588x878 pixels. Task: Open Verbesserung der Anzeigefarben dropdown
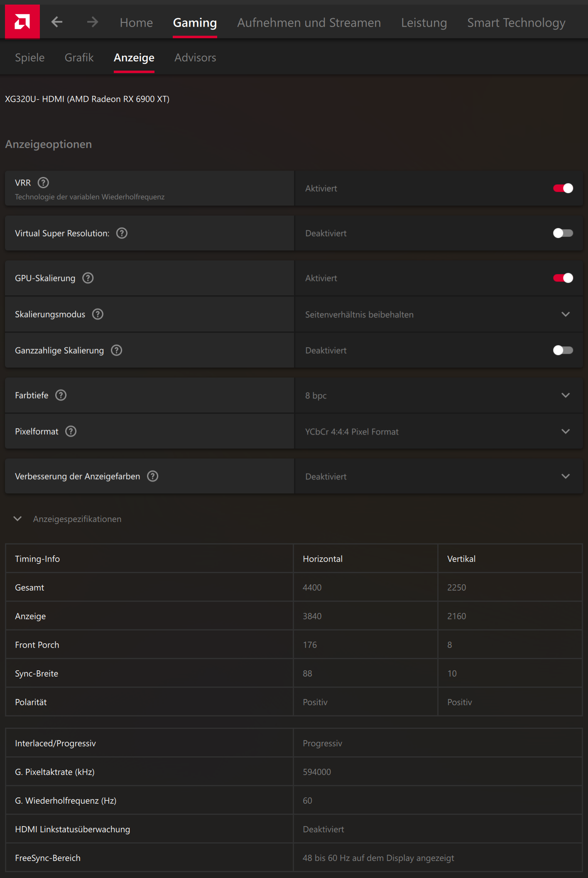click(439, 476)
